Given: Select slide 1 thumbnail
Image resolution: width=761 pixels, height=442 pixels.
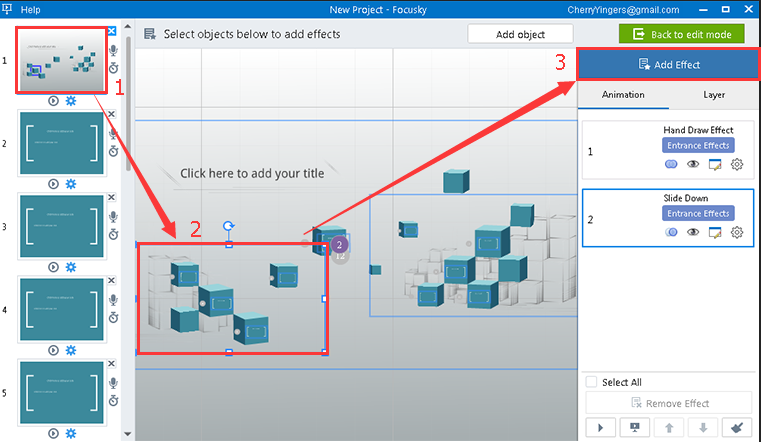Looking at the screenshot, I should point(62,60).
